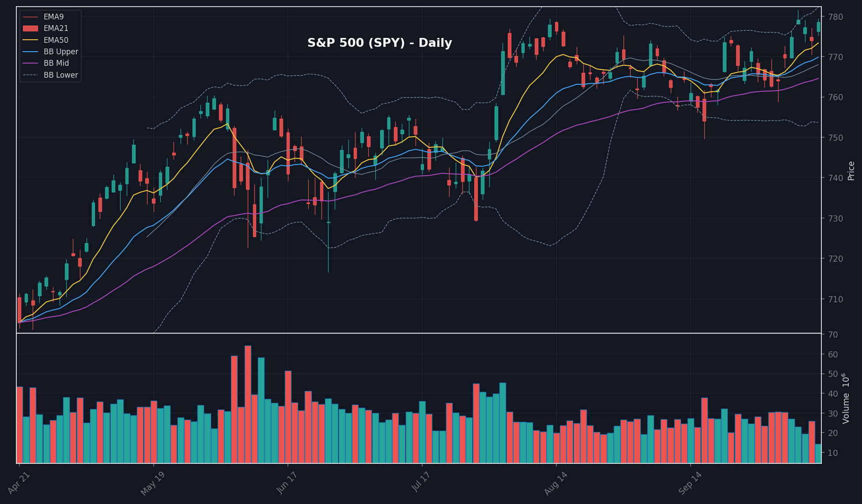862x504 pixels.
Task: Click the Price axis title
Action: 851,171
